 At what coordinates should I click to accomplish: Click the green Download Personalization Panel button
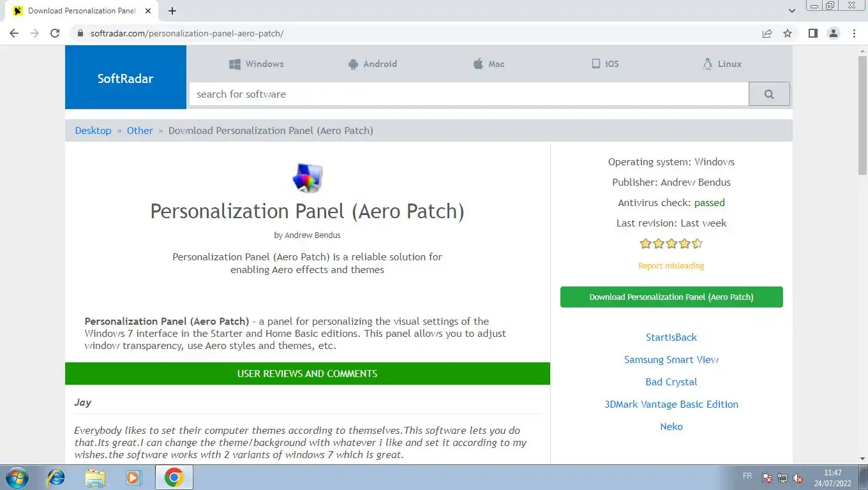(671, 297)
